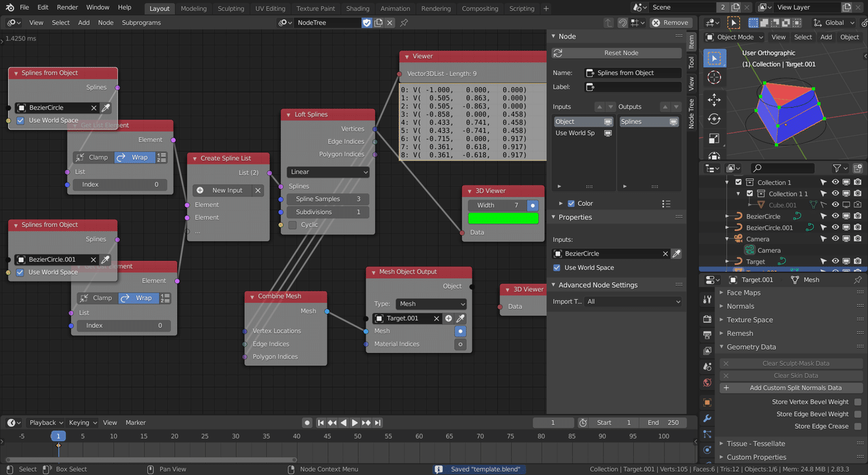Select the Cursor tool in the viewport toolbar
Image resolution: width=868 pixels, height=475 pixels.
pyautogui.click(x=714, y=79)
